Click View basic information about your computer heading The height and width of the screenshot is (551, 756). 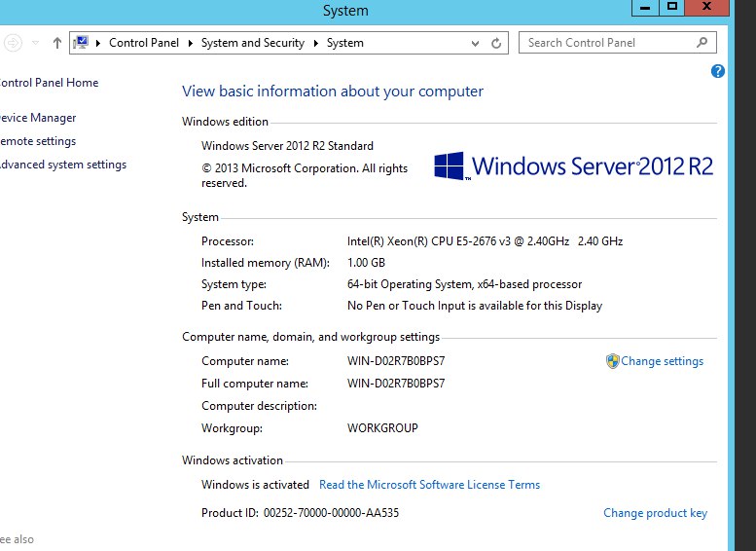pos(333,92)
